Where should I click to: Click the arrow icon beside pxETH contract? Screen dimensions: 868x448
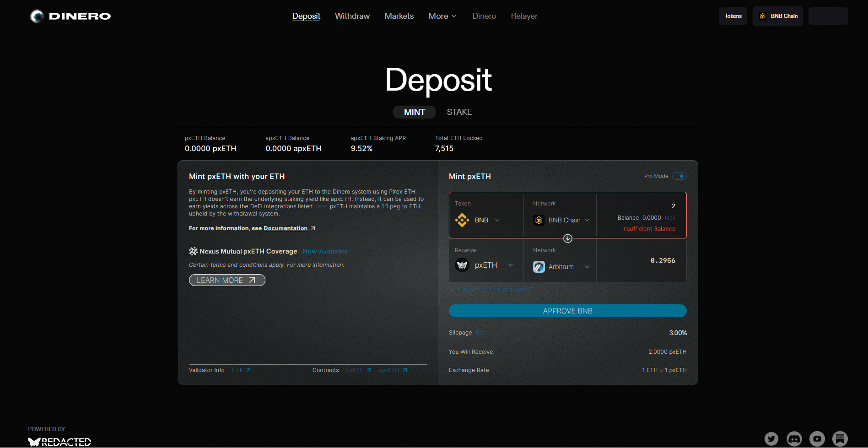369,370
